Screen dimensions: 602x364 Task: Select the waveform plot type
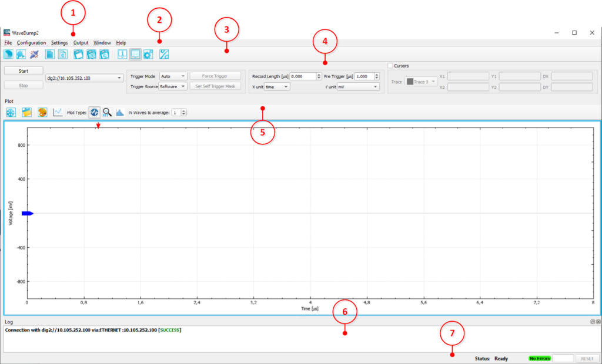(95, 112)
